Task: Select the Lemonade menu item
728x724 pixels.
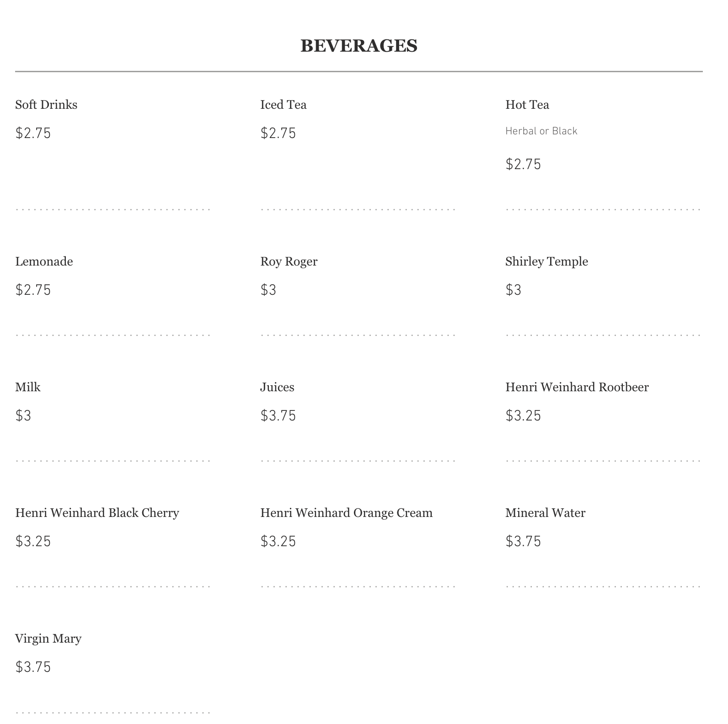Action: 44,261
